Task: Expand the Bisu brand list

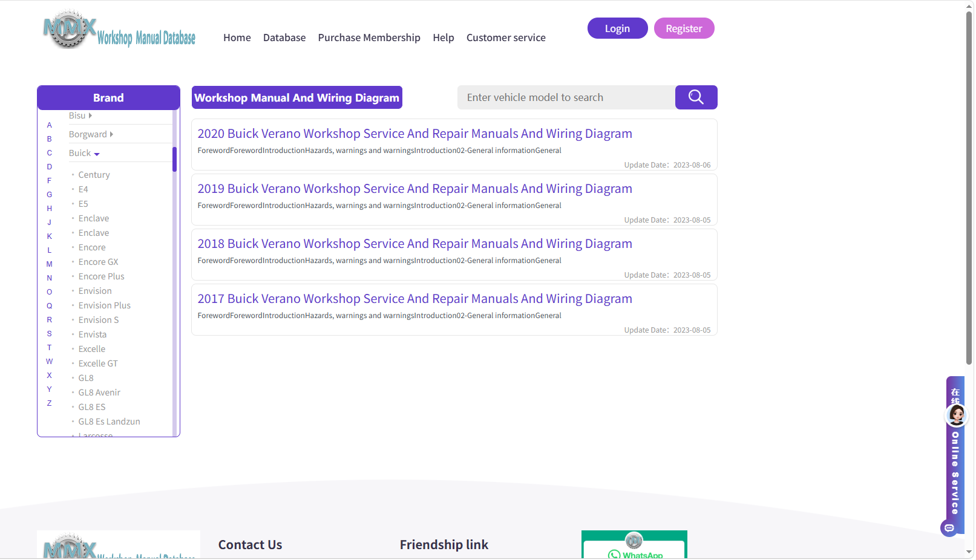Action: tap(80, 116)
